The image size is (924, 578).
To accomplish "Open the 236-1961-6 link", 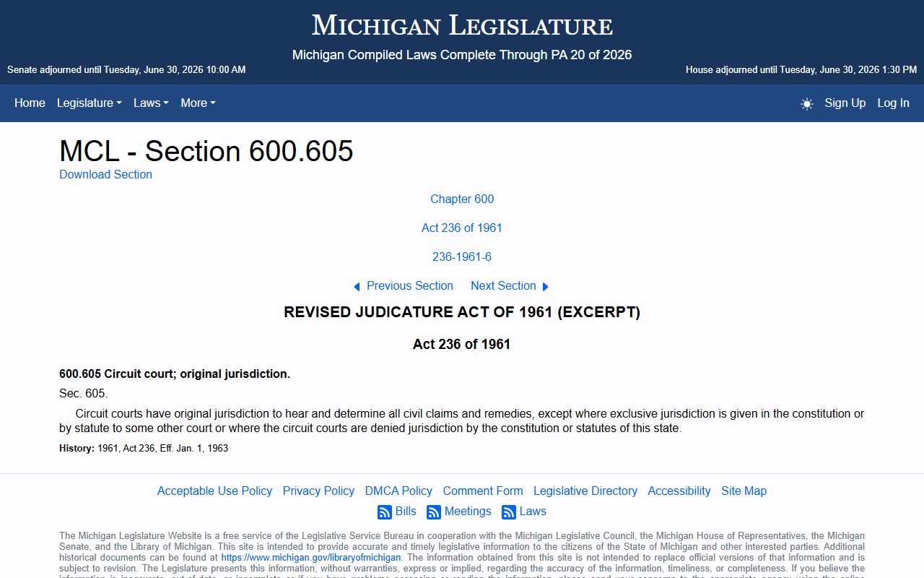I will pos(462,256).
